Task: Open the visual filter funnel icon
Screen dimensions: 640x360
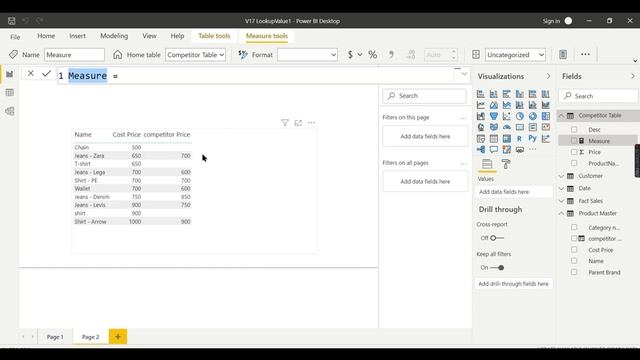Action: 285,122
